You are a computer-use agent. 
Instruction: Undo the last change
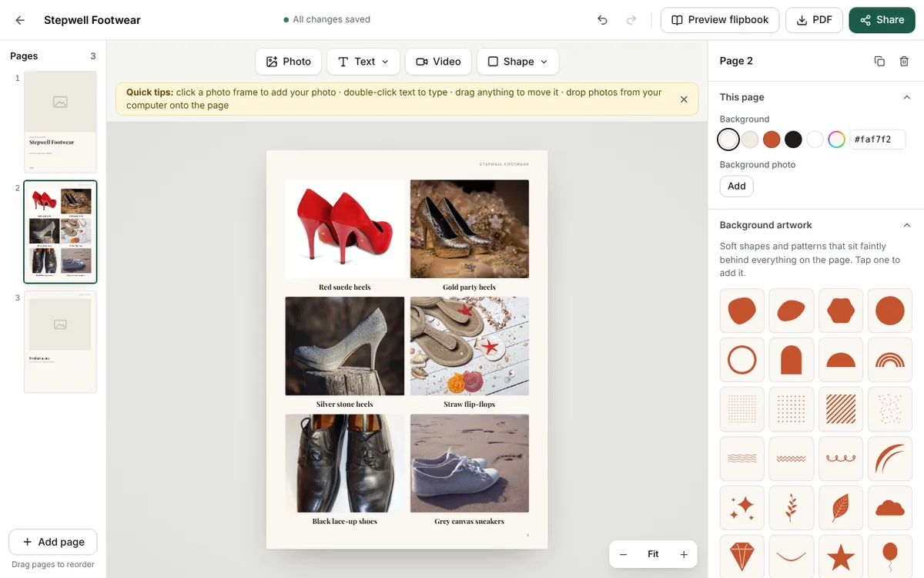602,20
